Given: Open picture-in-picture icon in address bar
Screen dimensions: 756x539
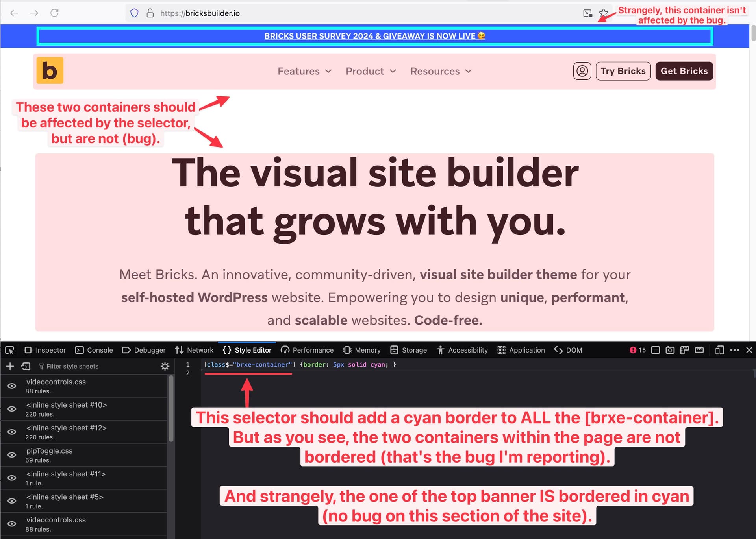Looking at the screenshot, I should (x=587, y=13).
